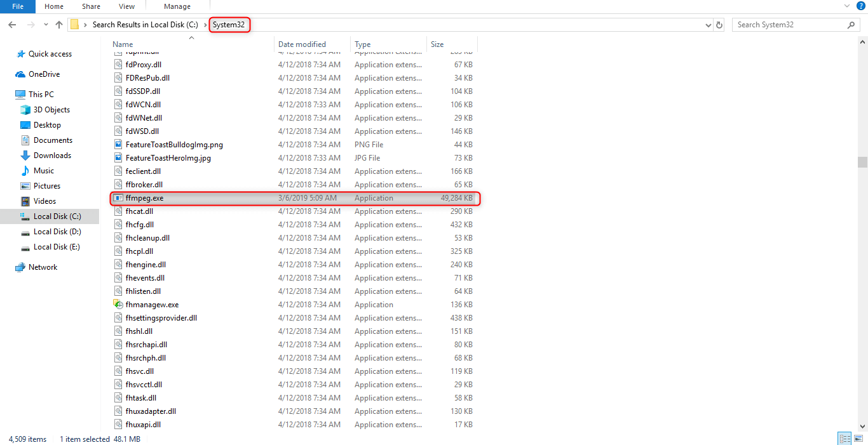Screen dimensions: 868x445
Task: Click the Back navigation arrow
Action: (12, 25)
